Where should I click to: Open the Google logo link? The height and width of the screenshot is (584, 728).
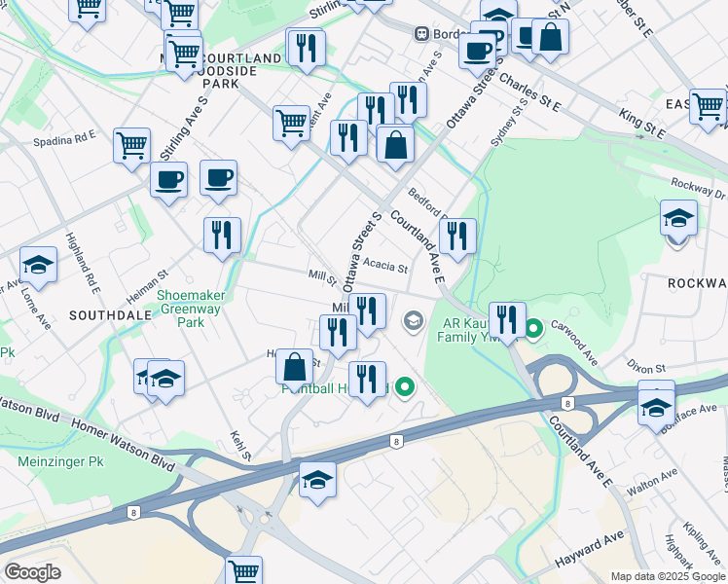(x=32, y=572)
